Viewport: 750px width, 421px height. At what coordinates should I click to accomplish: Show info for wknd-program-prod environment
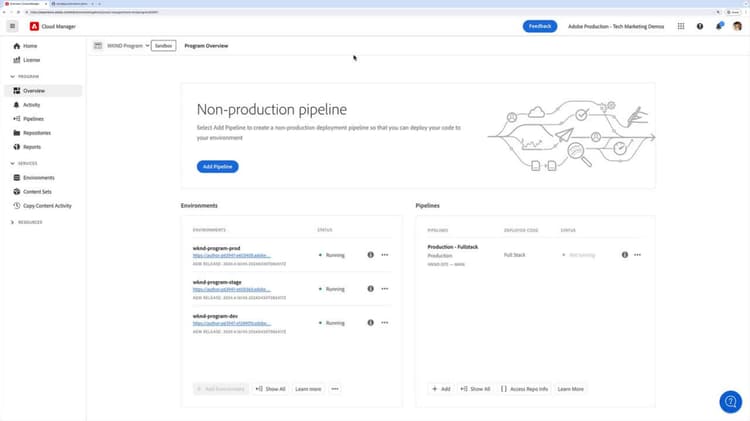(x=370, y=255)
